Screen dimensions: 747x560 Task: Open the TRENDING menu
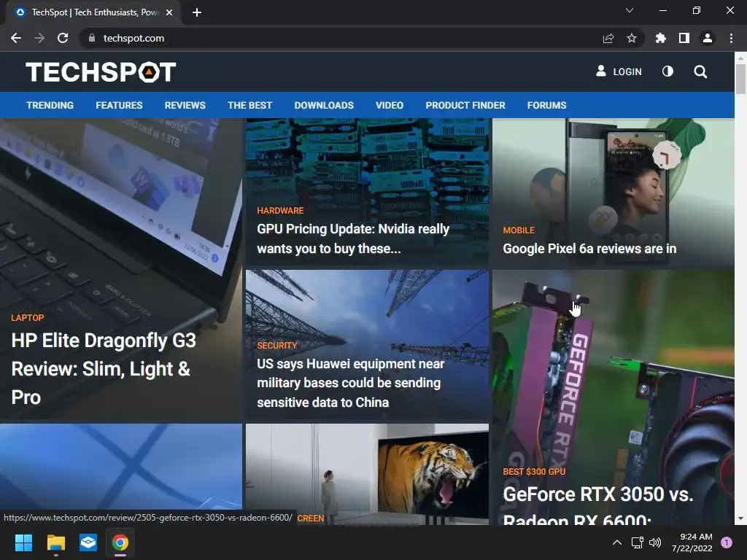[x=50, y=105]
